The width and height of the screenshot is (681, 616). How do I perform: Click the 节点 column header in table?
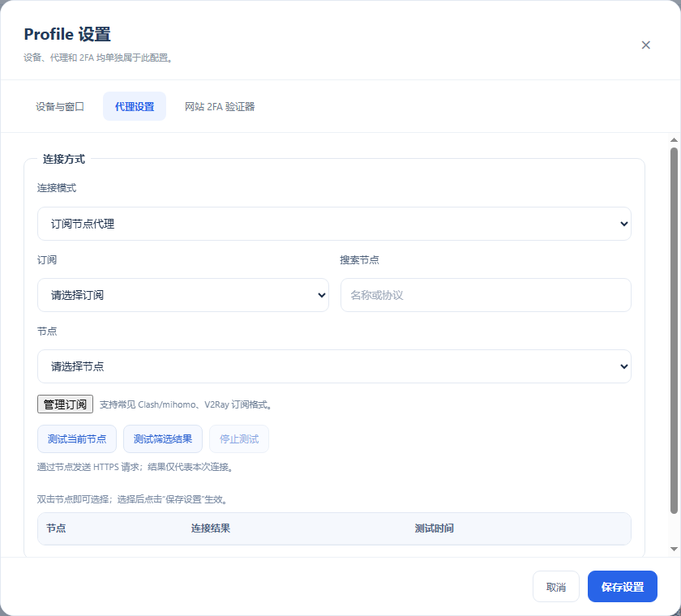click(x=56, y=528)
